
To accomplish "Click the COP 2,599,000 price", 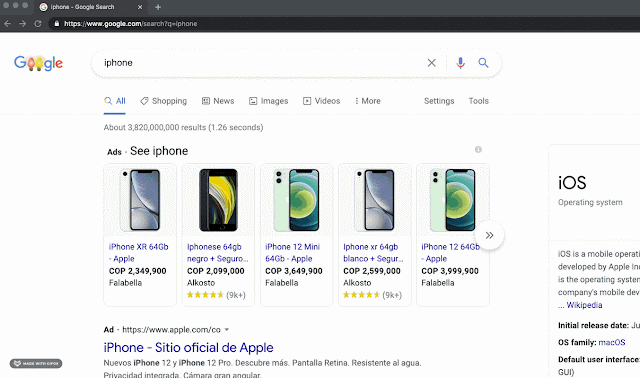I will [372, 271].
